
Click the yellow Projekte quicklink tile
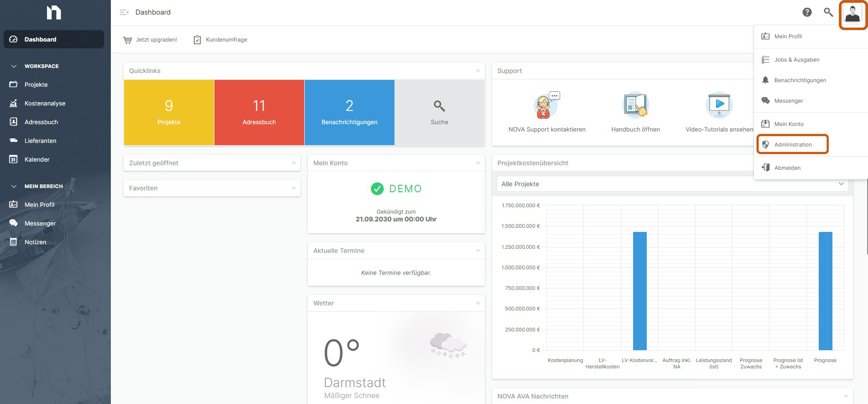click(169, 112)
